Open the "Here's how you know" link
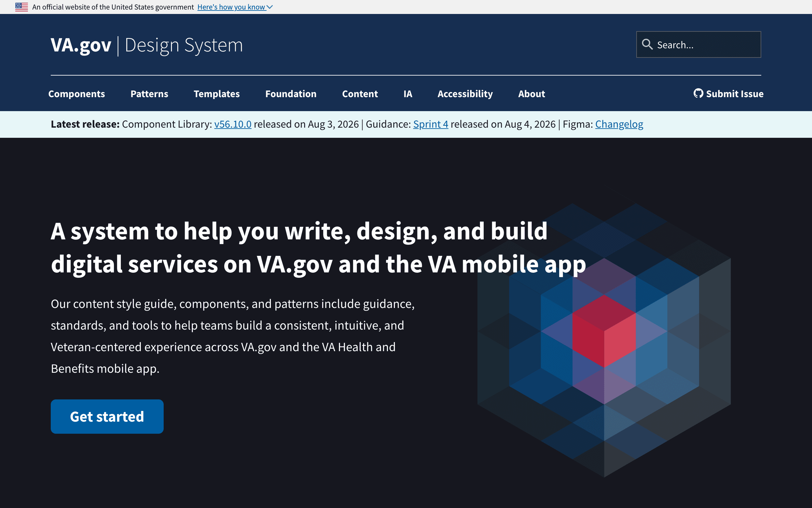Viewport: 812px width, 508px height. pos(231,7)
